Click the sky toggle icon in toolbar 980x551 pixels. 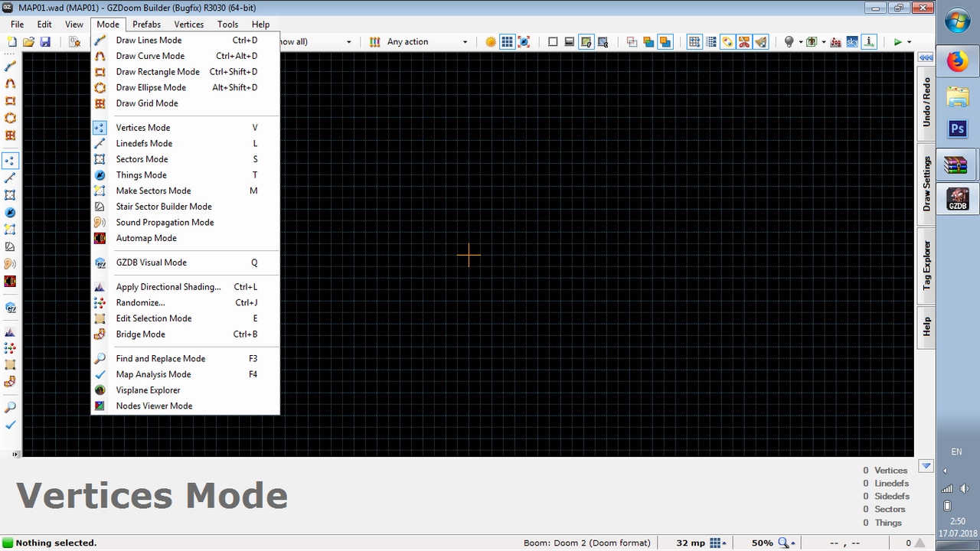tap(852, 41)
